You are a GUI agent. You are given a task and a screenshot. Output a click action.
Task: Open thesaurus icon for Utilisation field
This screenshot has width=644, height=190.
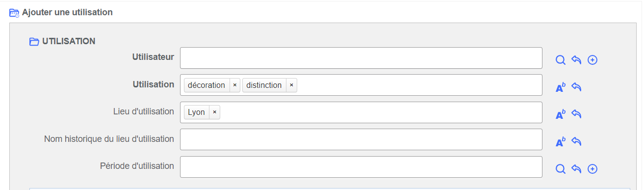(561, 87)
